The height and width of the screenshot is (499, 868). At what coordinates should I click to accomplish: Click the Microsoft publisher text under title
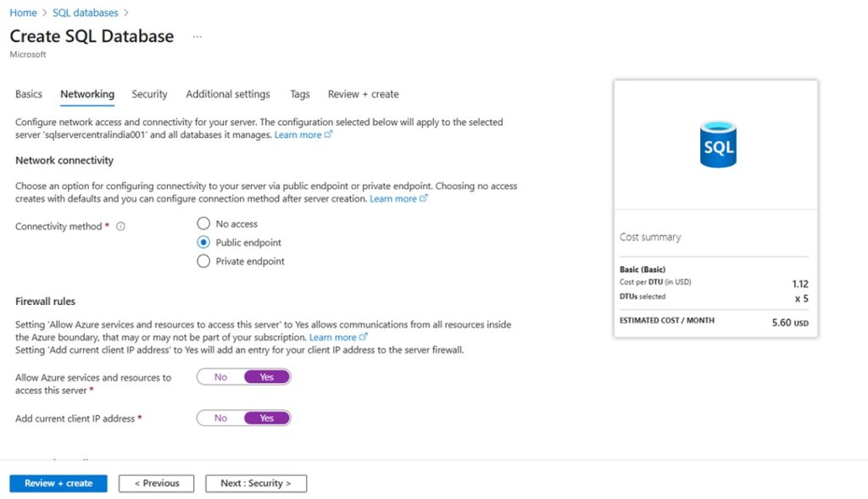point(28,54)
